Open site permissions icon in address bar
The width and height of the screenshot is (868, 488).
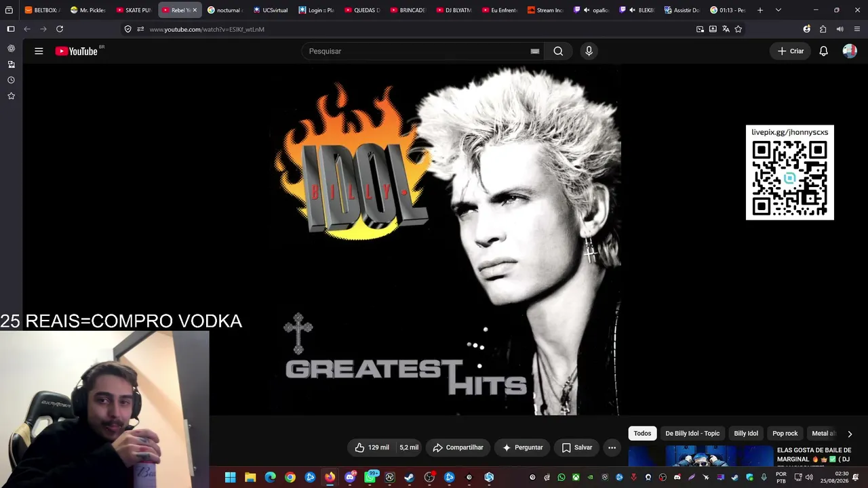pos(140,29)
